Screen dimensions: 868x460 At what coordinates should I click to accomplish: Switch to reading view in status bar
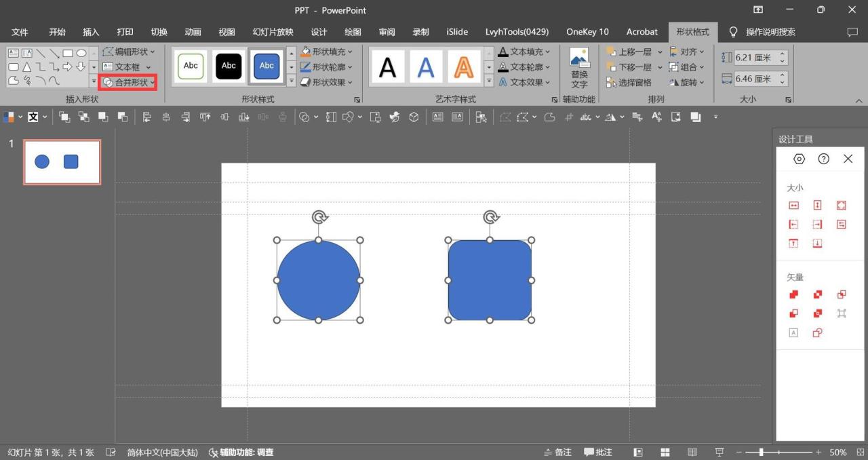point(692,452)
